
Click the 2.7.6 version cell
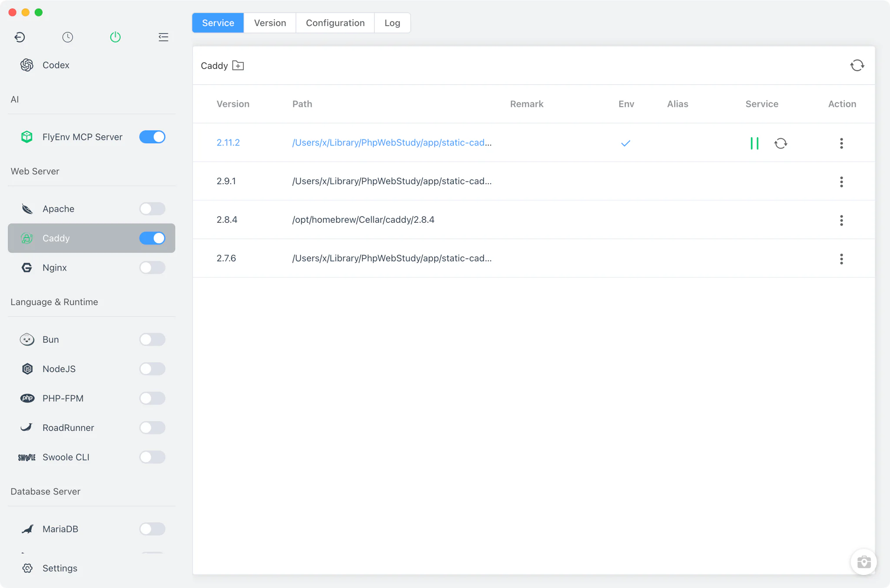226,258
